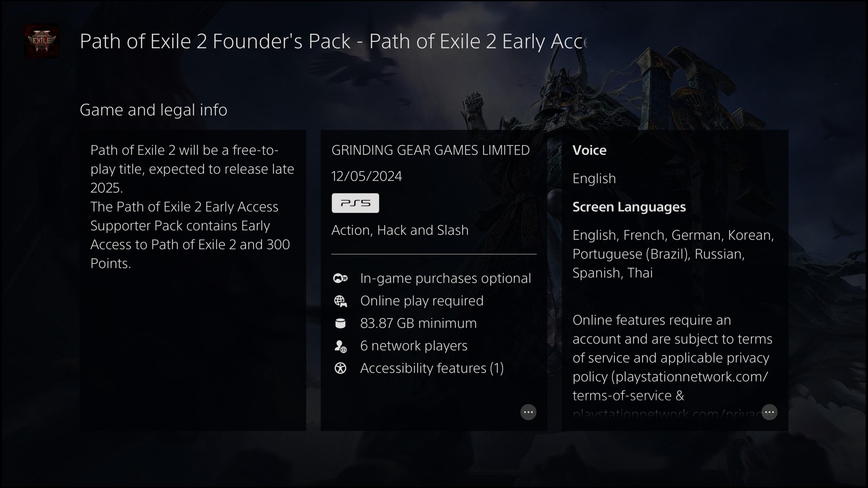868x488 pixels.
Task: Expand legal info with right ellipsis button
Action: pos(769,412)
